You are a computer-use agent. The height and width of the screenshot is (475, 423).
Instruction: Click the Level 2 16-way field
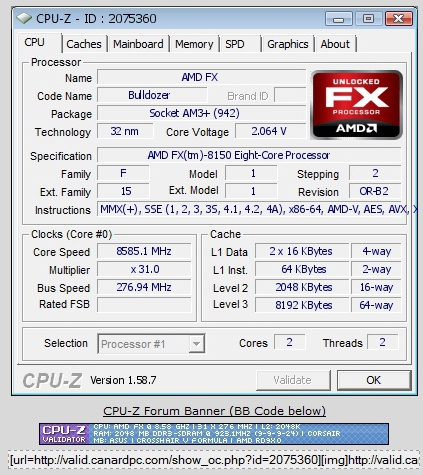click(376, 287)
